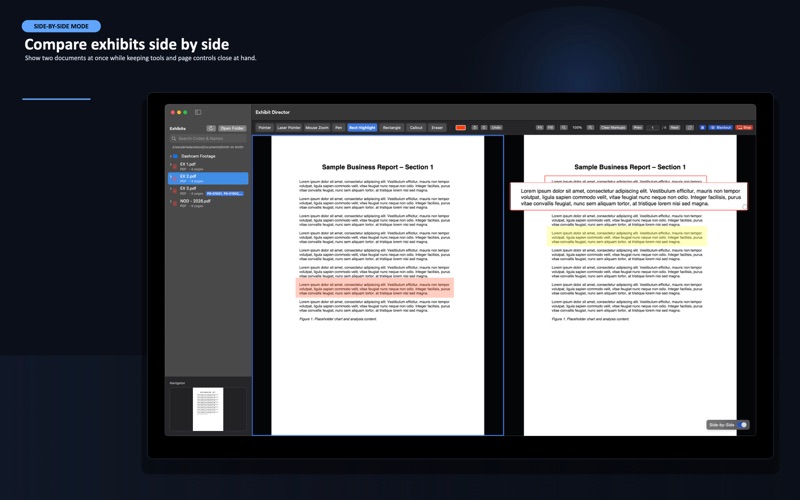Click the refresh exhibits icon
The height and width of the screenshot is (500, 800).
click(211, 128)
